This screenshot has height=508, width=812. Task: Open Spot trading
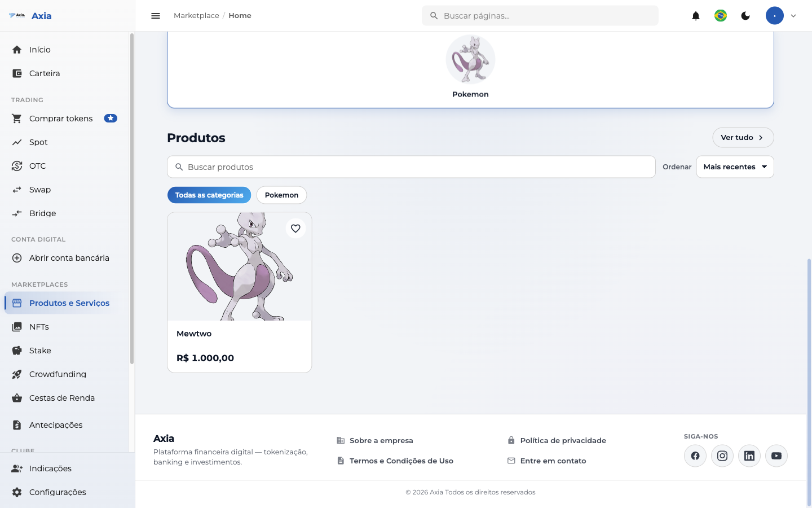click(64, 142)
